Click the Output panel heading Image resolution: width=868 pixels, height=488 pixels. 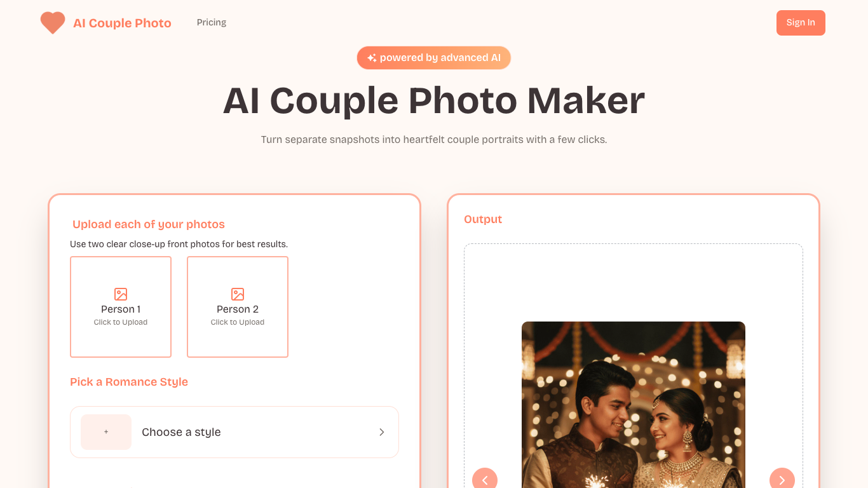[x=483, y=219]
